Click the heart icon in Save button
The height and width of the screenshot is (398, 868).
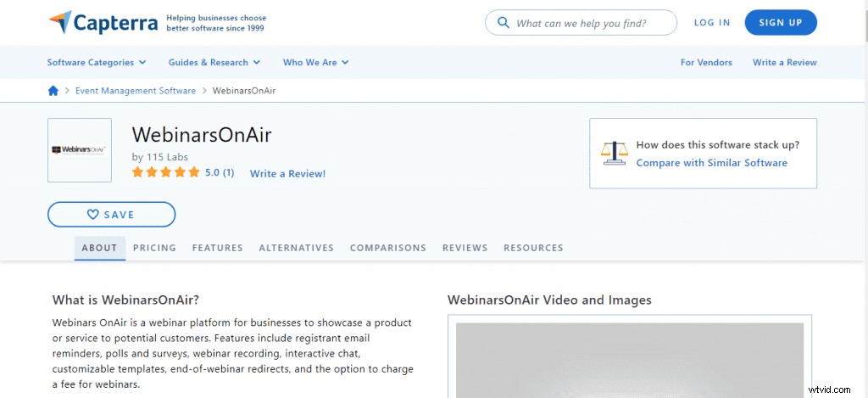tap(93, 215)
